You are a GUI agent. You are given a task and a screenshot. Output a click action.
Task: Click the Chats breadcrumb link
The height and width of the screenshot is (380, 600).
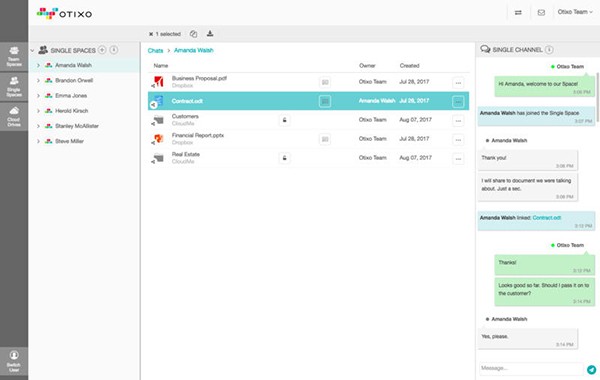click(x=155, y=51)
